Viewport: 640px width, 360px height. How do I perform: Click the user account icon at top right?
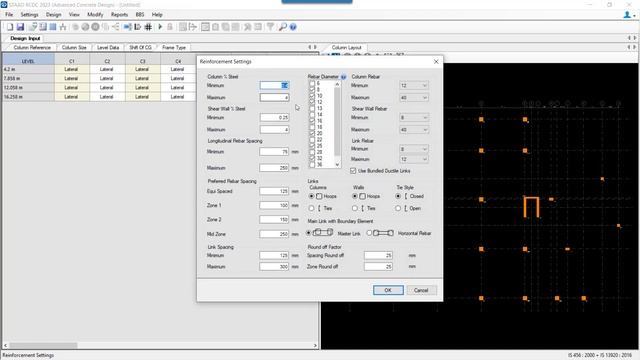627,15
